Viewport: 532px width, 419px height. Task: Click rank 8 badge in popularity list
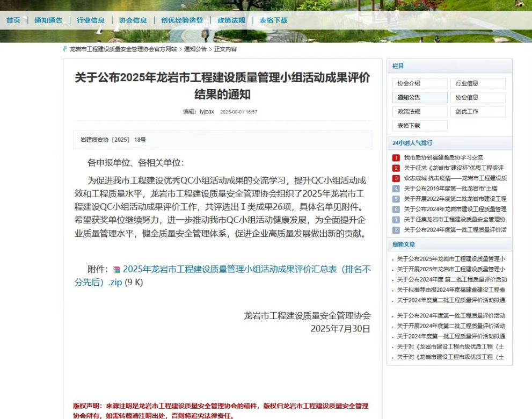coord(396,230)
